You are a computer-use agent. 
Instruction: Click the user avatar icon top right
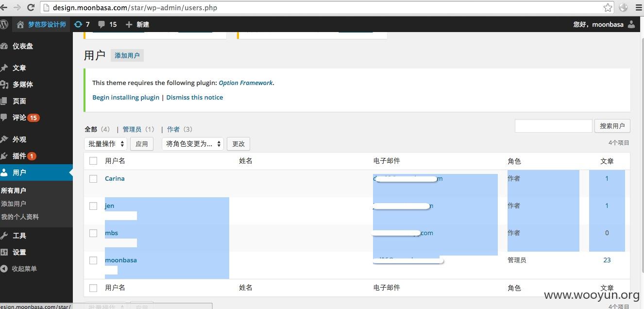631,24
